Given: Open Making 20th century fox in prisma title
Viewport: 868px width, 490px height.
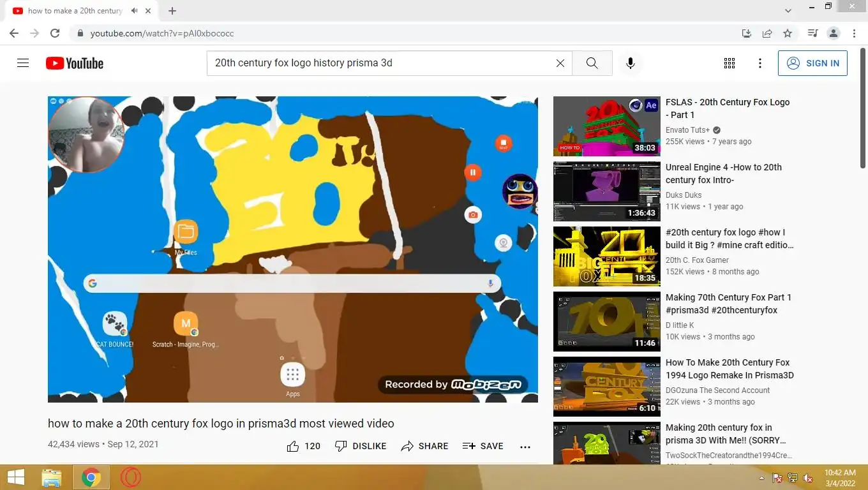Looking at the screenshot, I should pyautogui.click(x=726, y=434).
